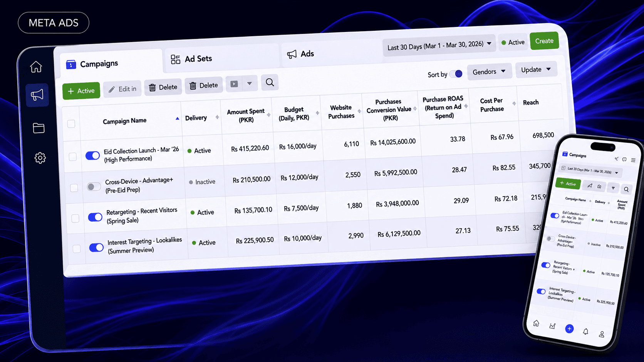Image resolution: width=644 pixels, height=362 pixels.
Task: Toggle Retargeting campaign switch on the phone
Action: (x=545, y=265)
